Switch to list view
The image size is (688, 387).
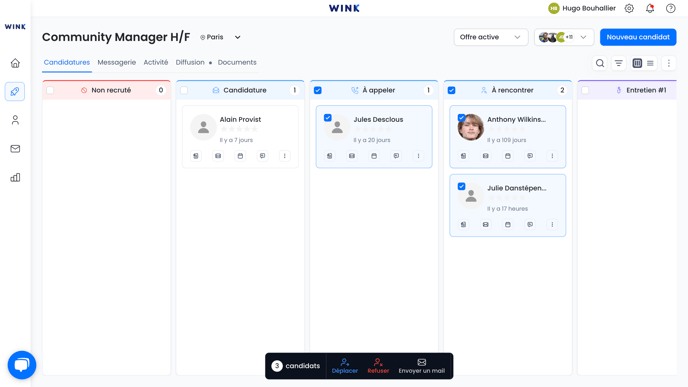click(x=650, y=63)
